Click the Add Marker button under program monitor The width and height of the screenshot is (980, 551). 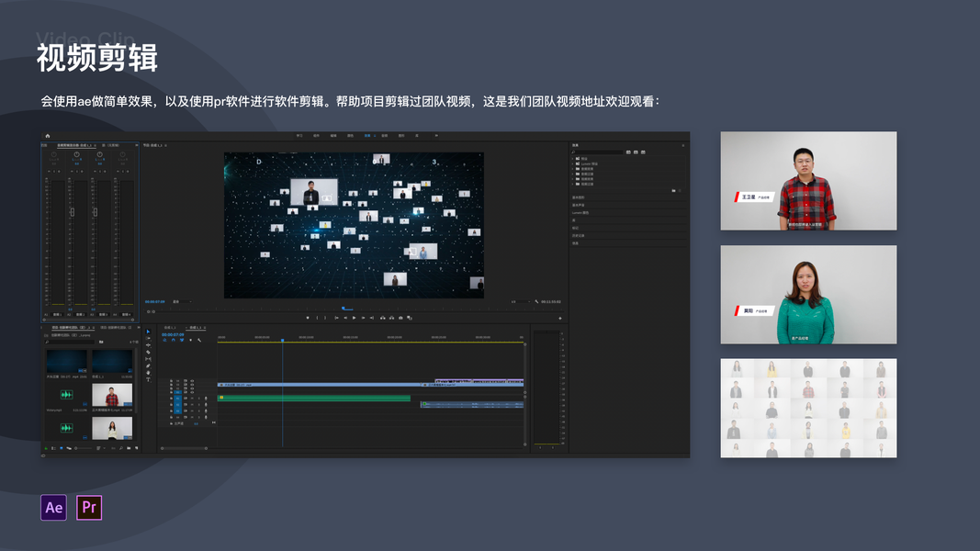(308, 318)
